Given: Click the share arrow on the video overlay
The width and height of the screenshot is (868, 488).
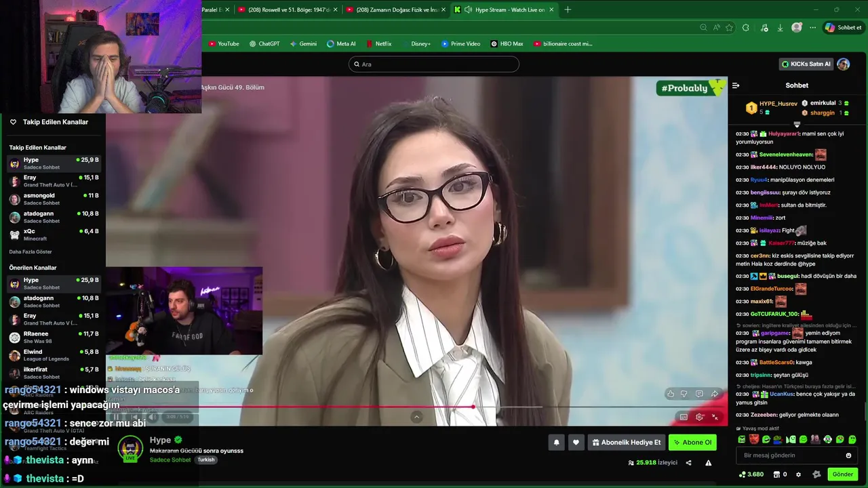Looking at the screenshot, I should (x=715, y=394).
